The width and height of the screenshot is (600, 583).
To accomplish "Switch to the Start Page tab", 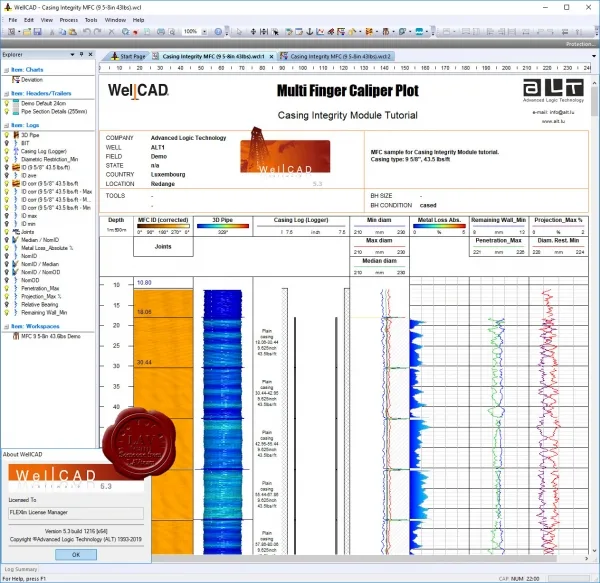I will 129,56.
